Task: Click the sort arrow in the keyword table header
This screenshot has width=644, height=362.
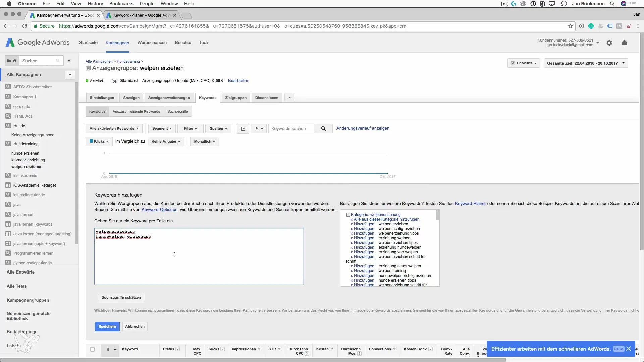Action: coord(115,349)
